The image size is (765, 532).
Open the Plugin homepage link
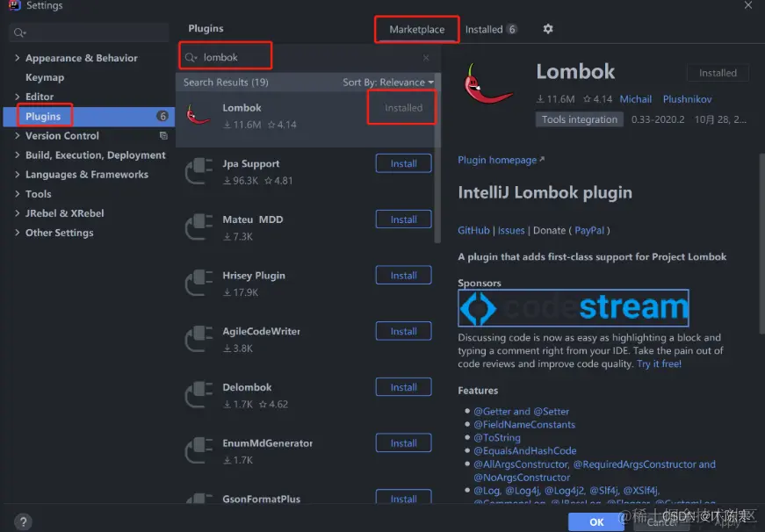pyautogui.click(x=501, y=160)
